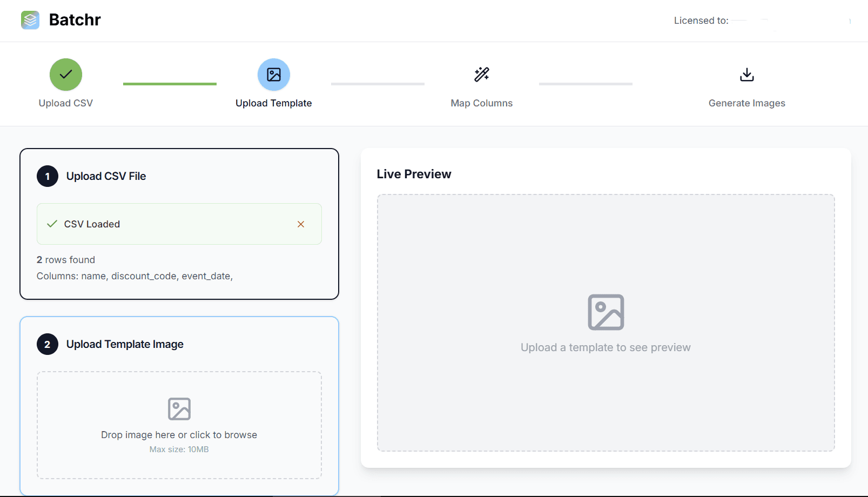Select the Map Columns magic wand icon

pos(481,75)
